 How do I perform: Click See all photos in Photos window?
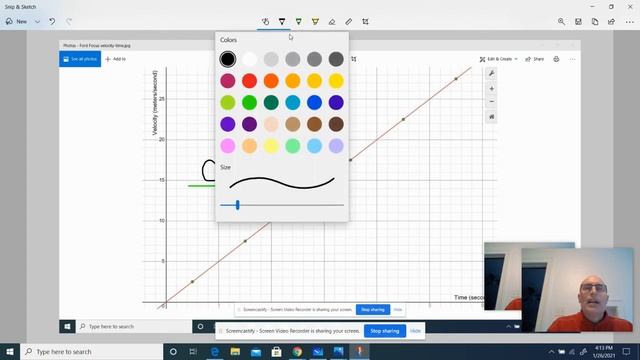tap(80, 59)
